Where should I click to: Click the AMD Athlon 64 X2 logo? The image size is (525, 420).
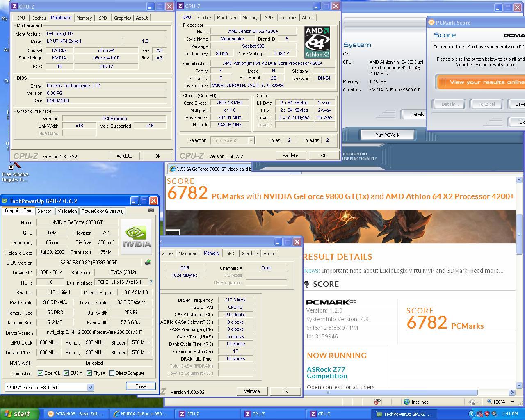tap(317, 42)
